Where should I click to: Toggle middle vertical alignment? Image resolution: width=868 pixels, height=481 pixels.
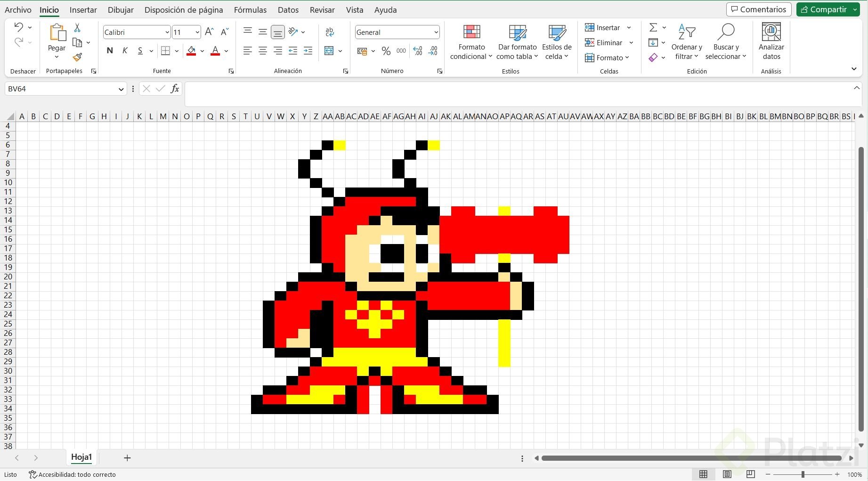(x=262, y=32)
